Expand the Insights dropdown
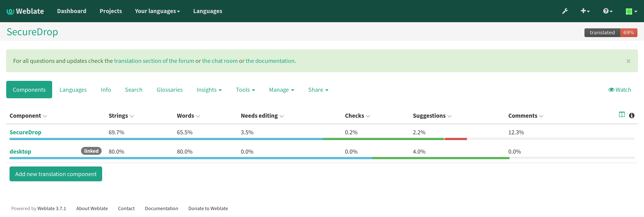The image size is (644, 217). click(209, 90)
